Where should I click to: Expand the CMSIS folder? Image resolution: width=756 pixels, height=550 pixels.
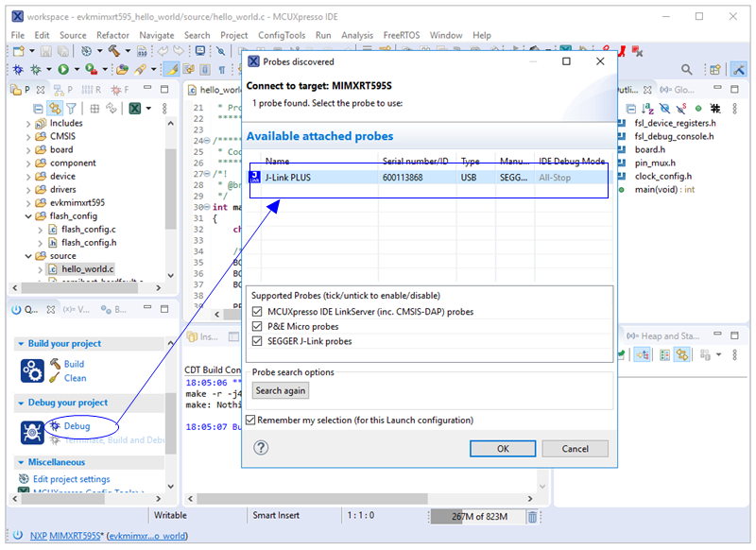click(28, 137)
